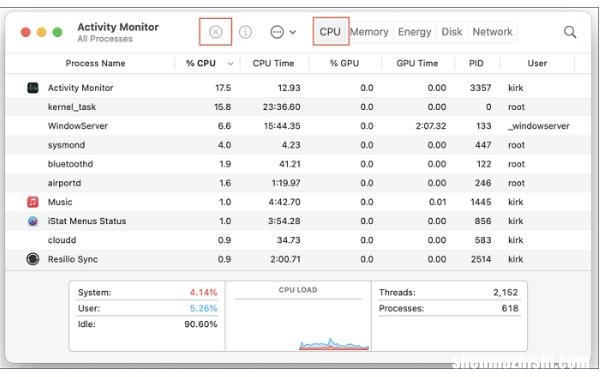The height and width of the screenshot is (377, 600).
Task: Click the Resilio Sync app icon
Action: 33,259
